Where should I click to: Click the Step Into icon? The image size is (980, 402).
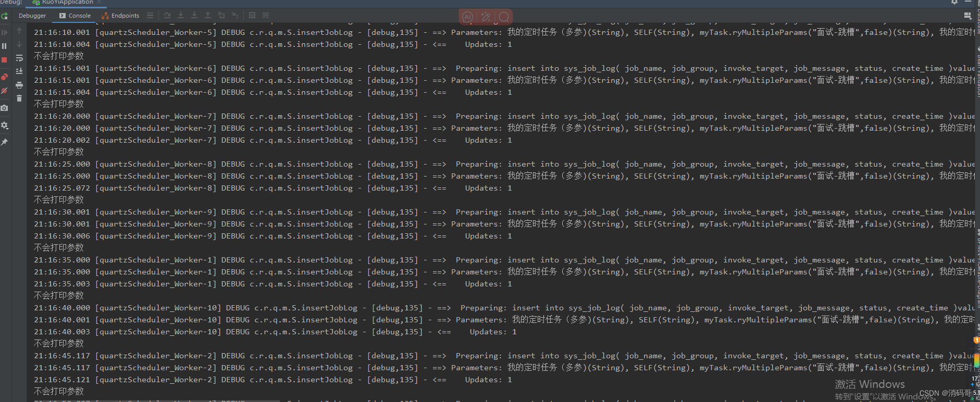pyautogui.click(x=181, y=16)
